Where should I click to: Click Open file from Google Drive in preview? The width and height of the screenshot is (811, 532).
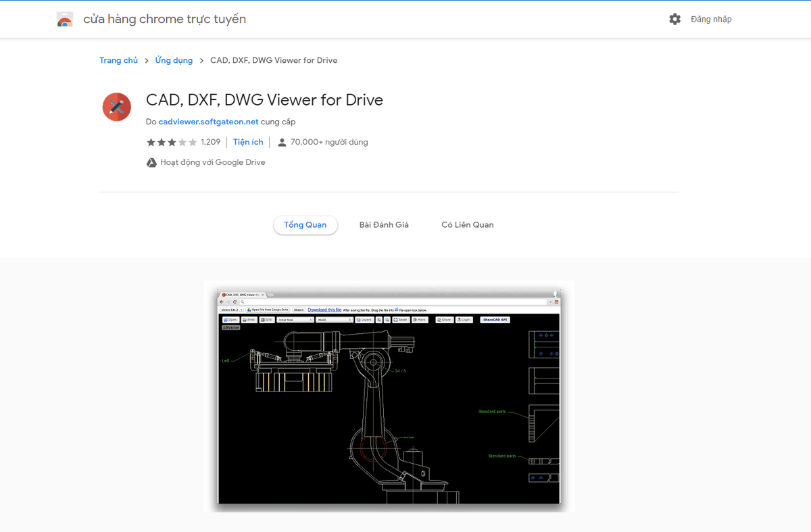[268, 310]
